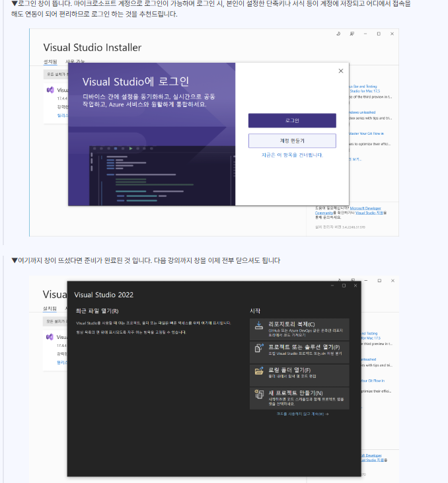This screenshot has width=448, height=483.
Task: Minimize the upper Visual Studio Installer window
Action: click(x=365, y=34)
